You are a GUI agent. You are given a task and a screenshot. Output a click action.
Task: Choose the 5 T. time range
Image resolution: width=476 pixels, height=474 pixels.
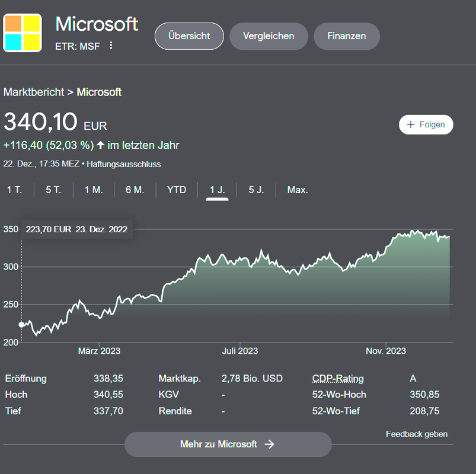pyautogui.click(x=53, y=190)
